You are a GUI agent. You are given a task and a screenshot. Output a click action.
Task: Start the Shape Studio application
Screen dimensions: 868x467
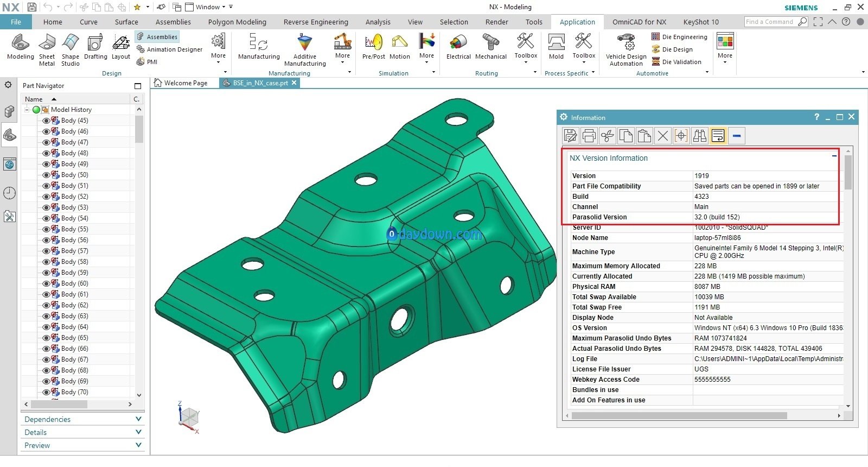click(71, 50)
